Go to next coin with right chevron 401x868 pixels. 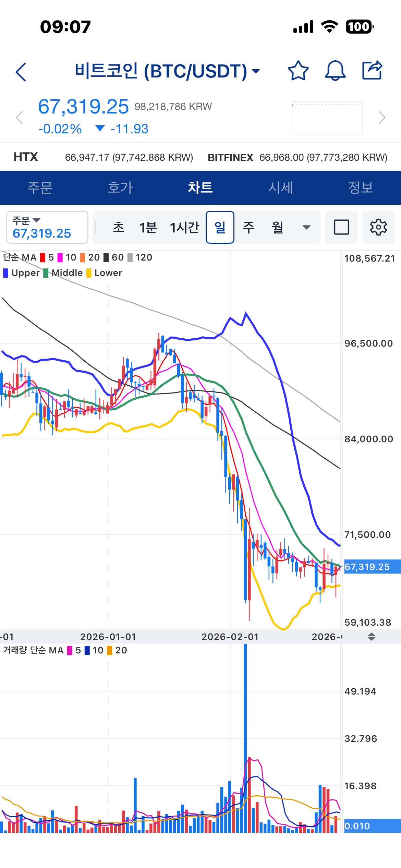[x=382, y=118]
